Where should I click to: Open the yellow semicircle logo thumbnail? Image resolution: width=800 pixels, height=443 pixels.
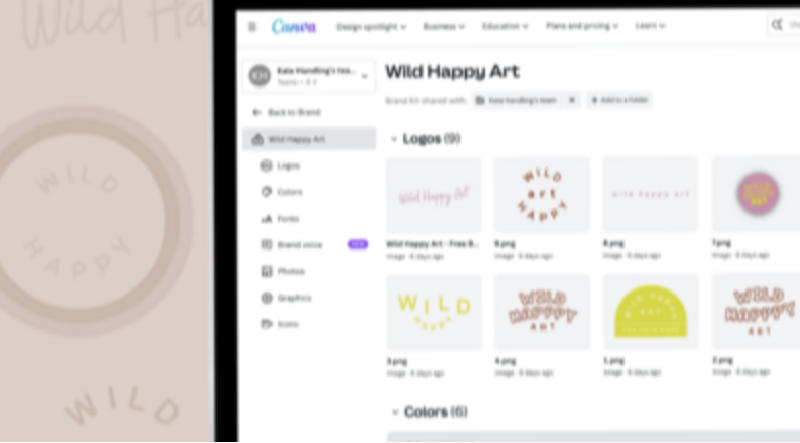650,311
